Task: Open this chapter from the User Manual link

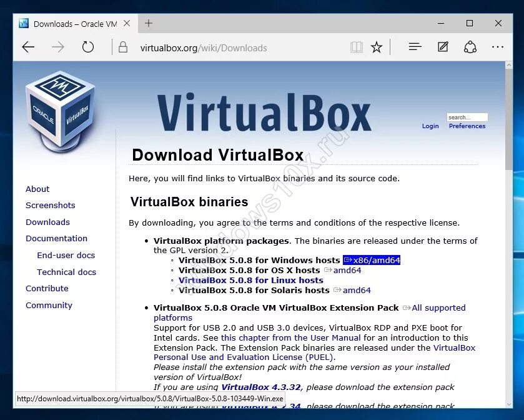Action: (x=291, y=337)
